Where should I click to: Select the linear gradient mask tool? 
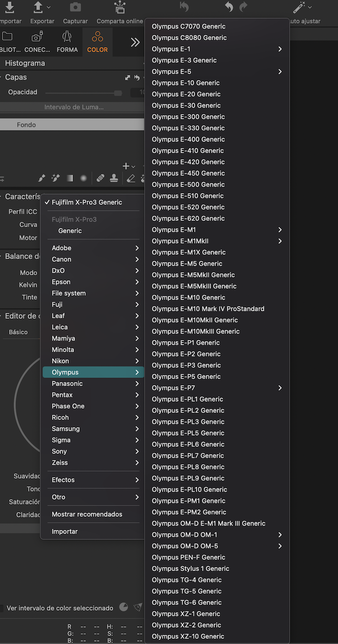click(70, 178)
